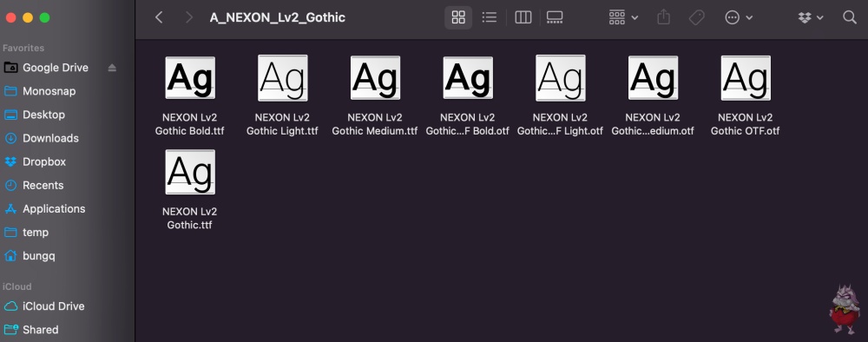Select NEXON Lv2 Gothic Light.ttf font icon
The width and height of the screenshot is (868, 342).
pos(282,78)
